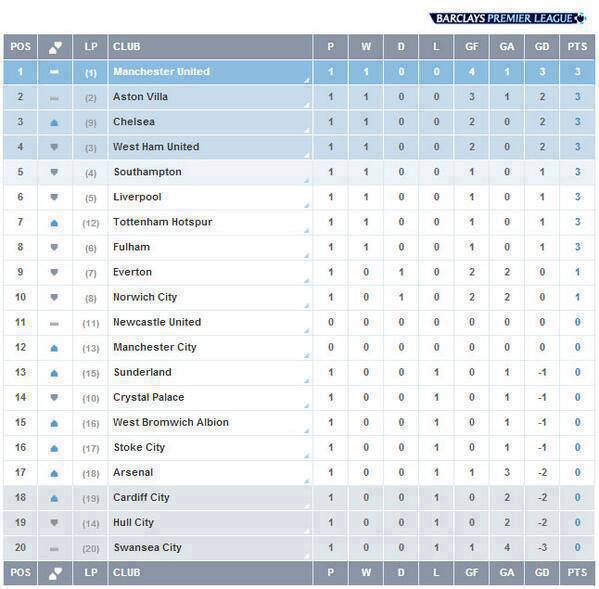Click Tottenham Hotspur's blue up-arrow icon
599x589 pixels.
click(54, 223)
